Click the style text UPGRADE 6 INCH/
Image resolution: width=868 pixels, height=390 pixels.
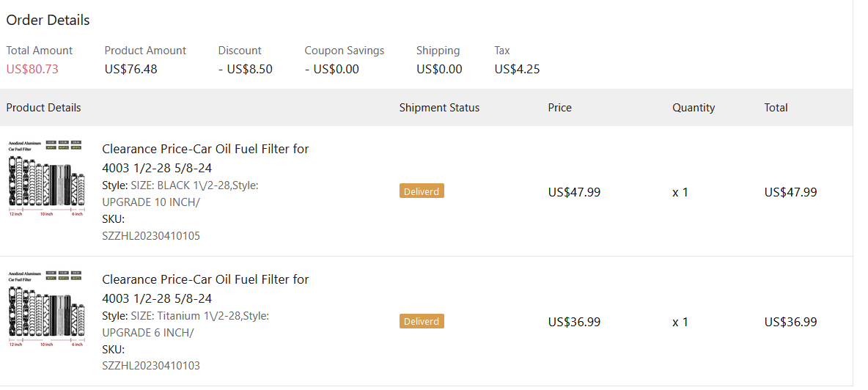(147, 332)
